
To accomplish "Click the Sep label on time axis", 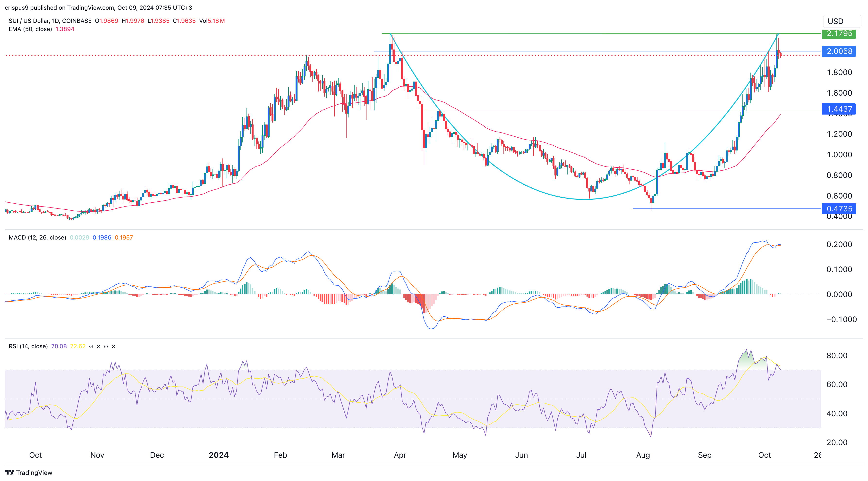I will 705,455.
